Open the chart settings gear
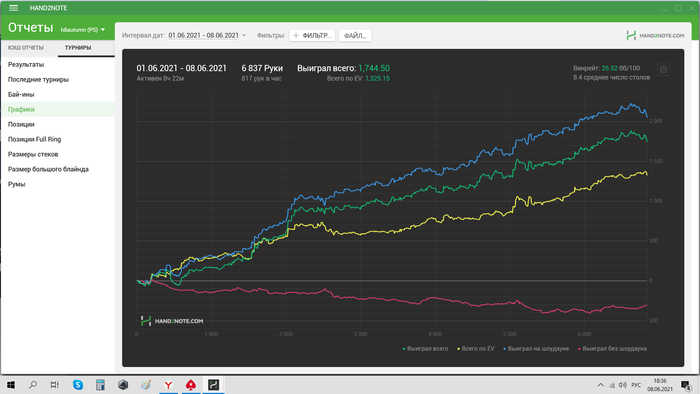This screenshot has height=394, width=700. pos(663,70)
